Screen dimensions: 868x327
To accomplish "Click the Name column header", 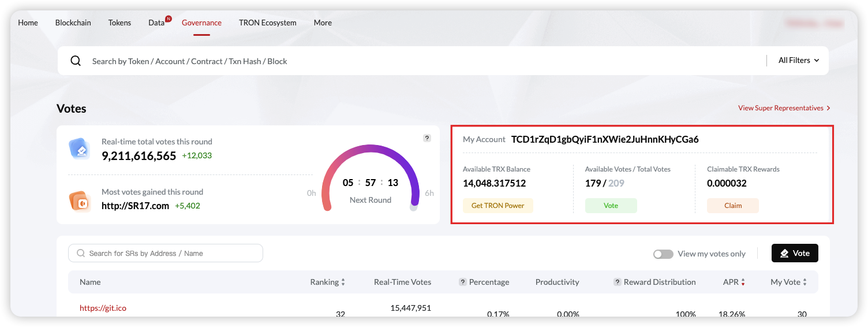I will pos(90,282).
